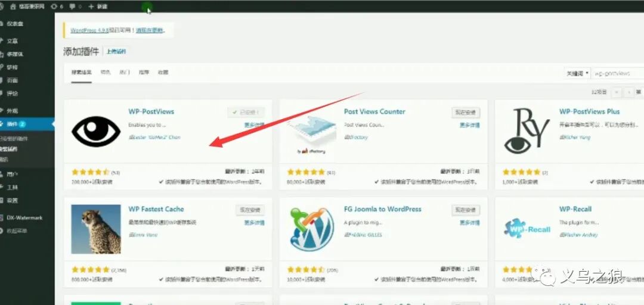Collapse the sidebar menu (收起菜单)
This screenshot has height=305, width=644.
(17, 231)
